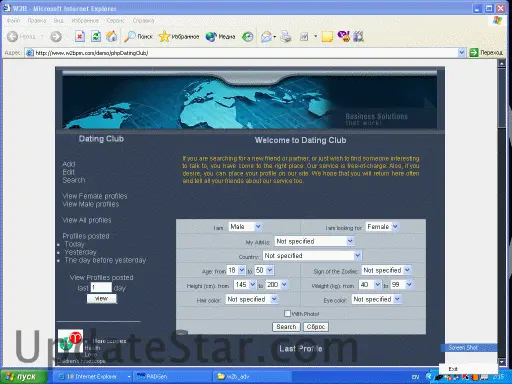Expand the Country dropdown
This screenshot has width=512, height=384.
[312, 256]
